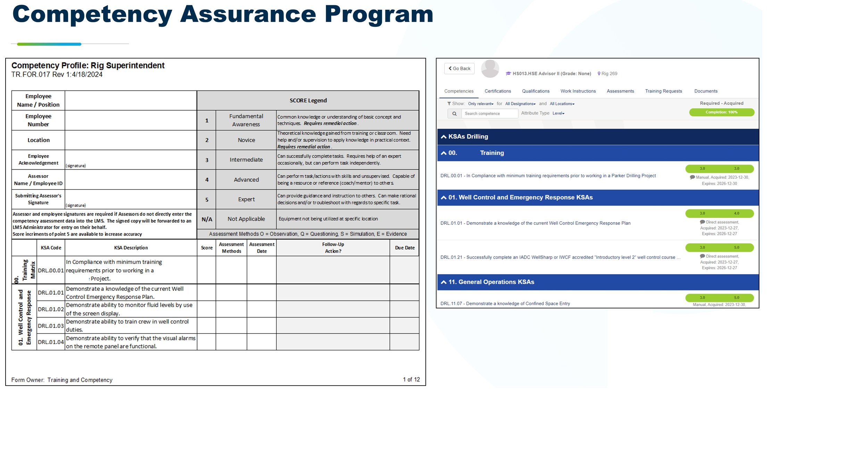Viewport: 868px width, 473px height.
Task: Switch to the Qualifications tab
Action: [535, 91]
